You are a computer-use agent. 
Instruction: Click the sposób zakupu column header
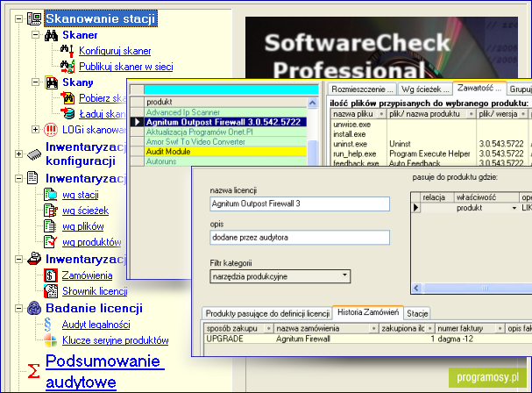(x=238, y=328)
